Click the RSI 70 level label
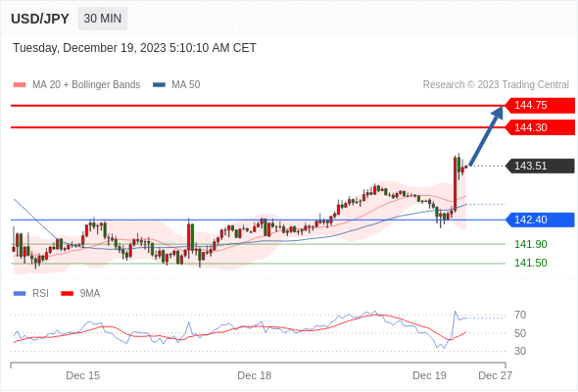 [x=520, y=316]
